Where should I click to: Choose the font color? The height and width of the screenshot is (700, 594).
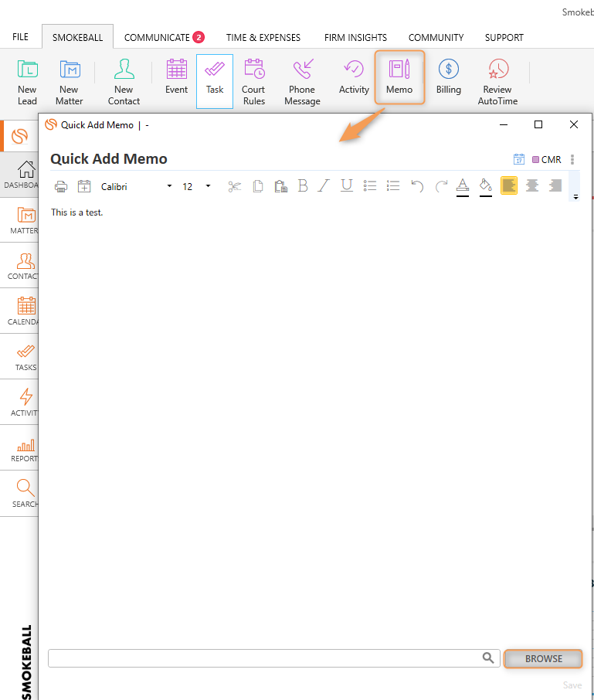click(463, 187)
